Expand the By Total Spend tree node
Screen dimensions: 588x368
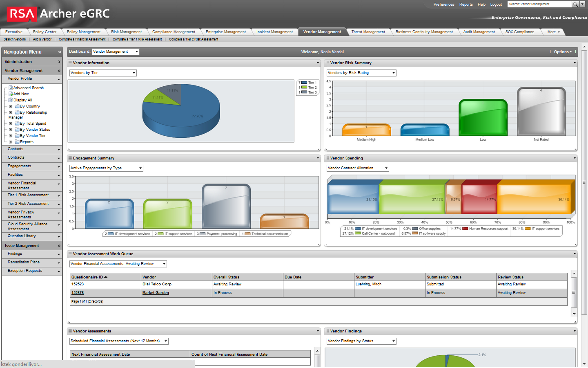11,123
